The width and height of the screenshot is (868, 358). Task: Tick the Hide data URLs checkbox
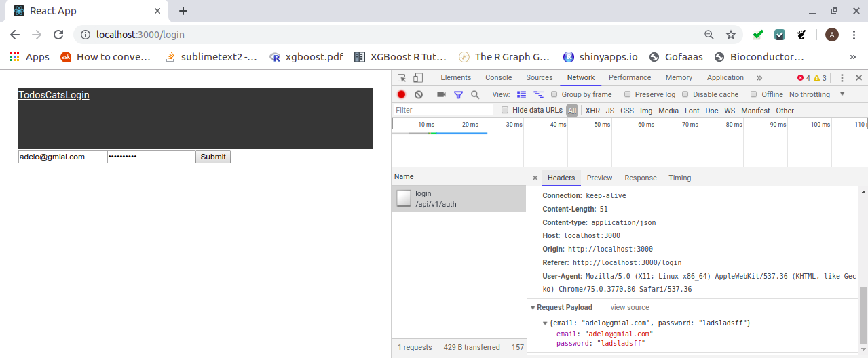click(x=505, y=110)
